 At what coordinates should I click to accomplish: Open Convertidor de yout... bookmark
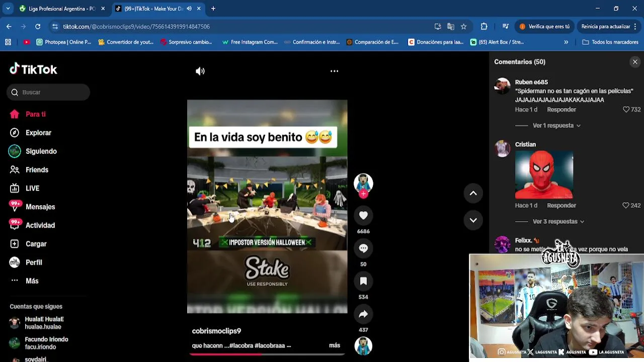tap(126, 42)
